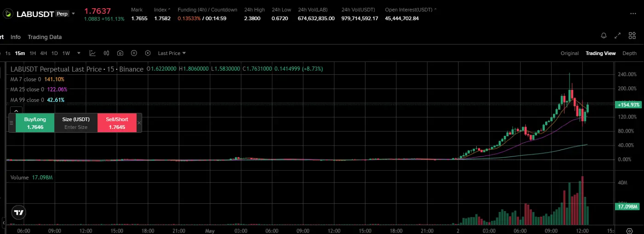
Task: Click the Index price link arrow
Action: click(169, 9)
